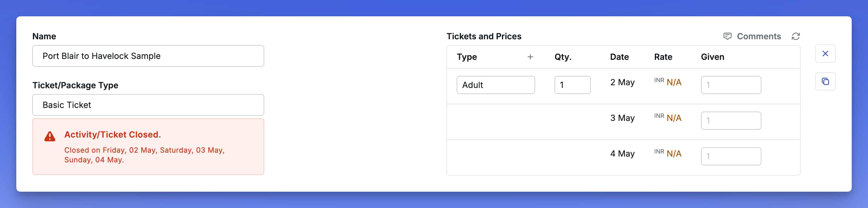
Task: Click the Given price field for 3 May
Action: click(x=731, y=120)
